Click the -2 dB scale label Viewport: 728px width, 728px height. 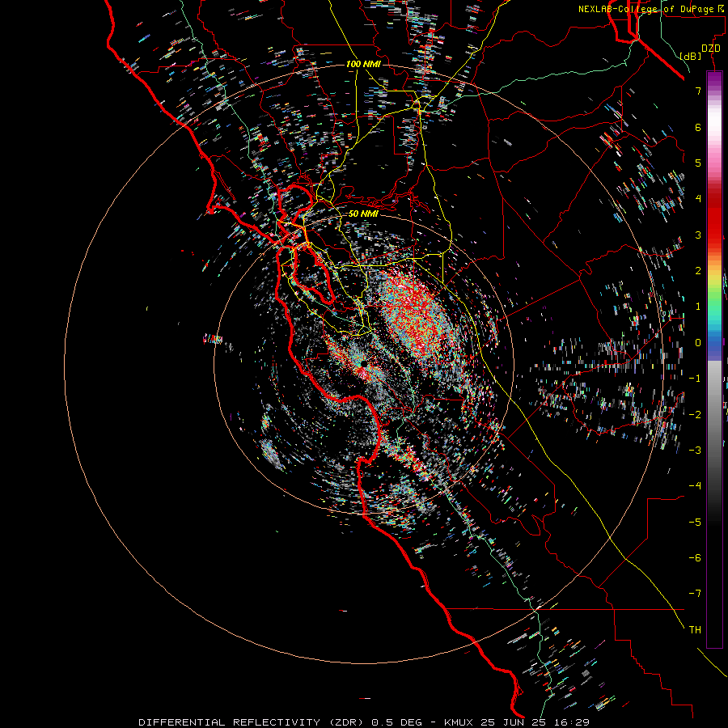695,415
